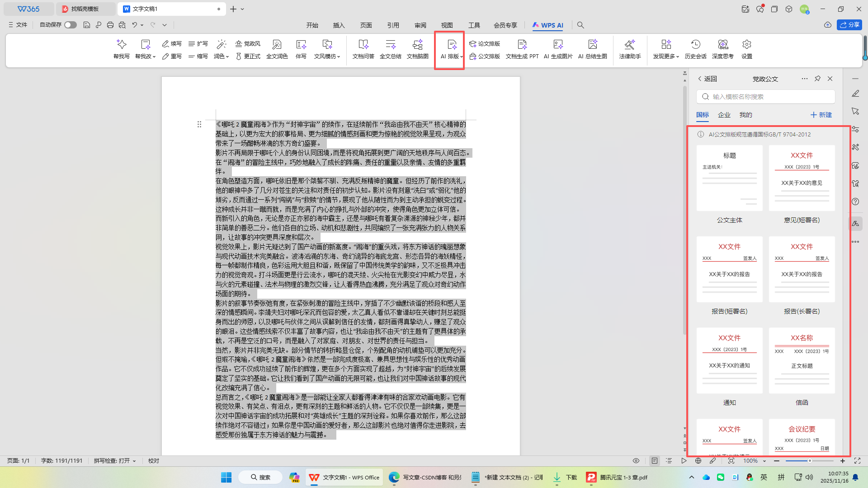
Task: Turn off 自动保存
Action: 70,25
